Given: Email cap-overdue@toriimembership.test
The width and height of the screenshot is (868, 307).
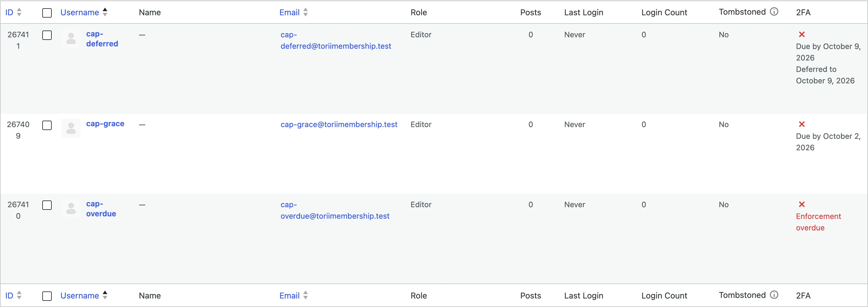Looking at the screenshot, I should pos(335,210).
